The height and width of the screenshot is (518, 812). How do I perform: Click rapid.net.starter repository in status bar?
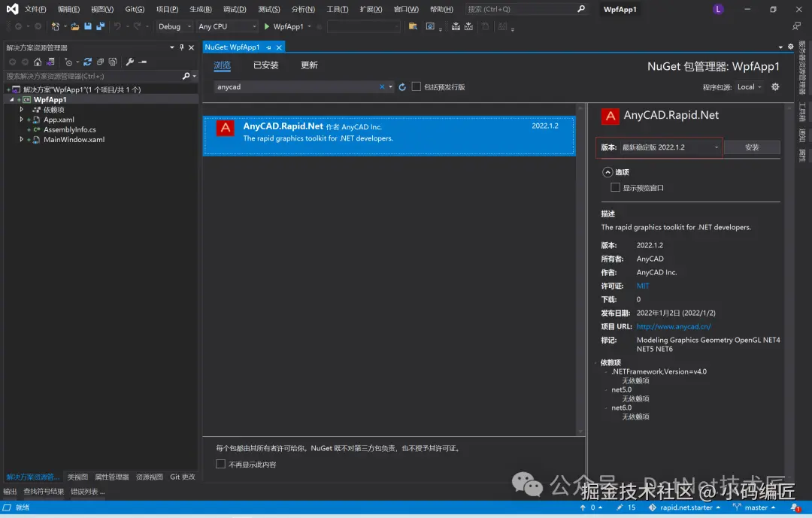[684, 507]
